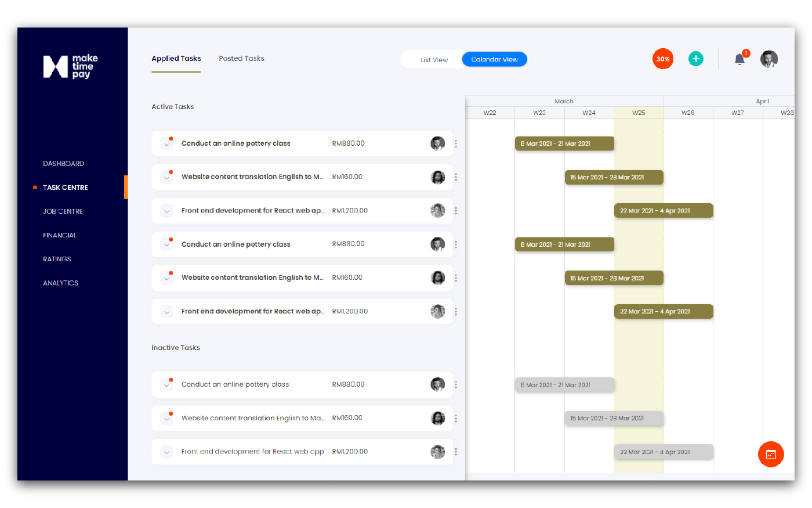Image resolution: width=812 pixels, height=508 pixels.
Task: Select week W25 column header
Action: click(638, 113)
